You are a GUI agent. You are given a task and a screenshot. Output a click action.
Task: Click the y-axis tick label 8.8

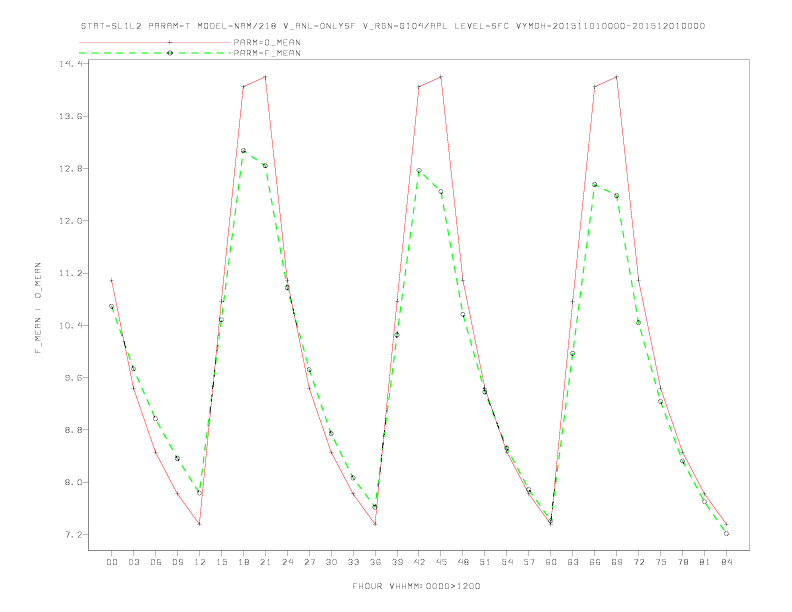(x=73, y=430)
